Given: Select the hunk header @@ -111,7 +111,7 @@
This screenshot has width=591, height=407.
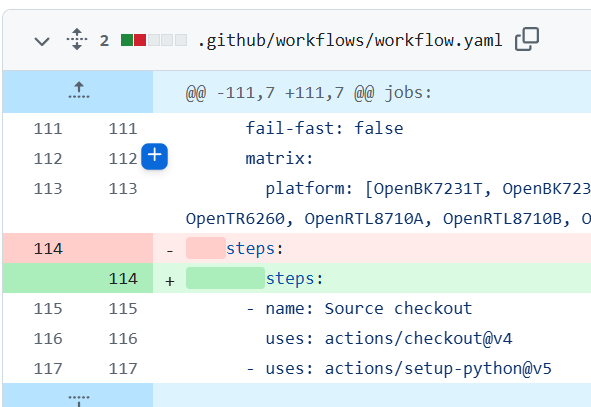Looking at the screenshot, I should tap(309, 93).
